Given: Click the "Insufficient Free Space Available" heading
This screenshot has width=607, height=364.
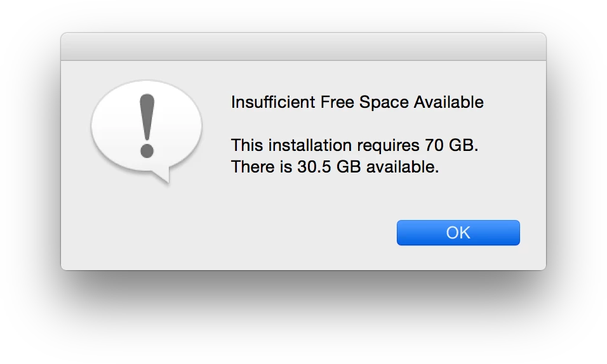Looking at the screenshot, I should coord(357,102).
